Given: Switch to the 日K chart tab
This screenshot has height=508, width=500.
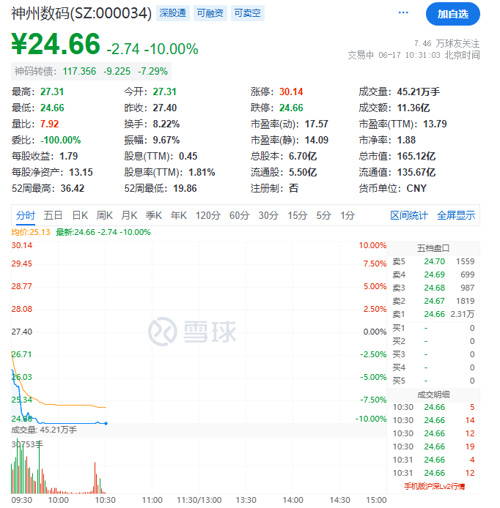Looking at the screenshot, I should (80, 215).
